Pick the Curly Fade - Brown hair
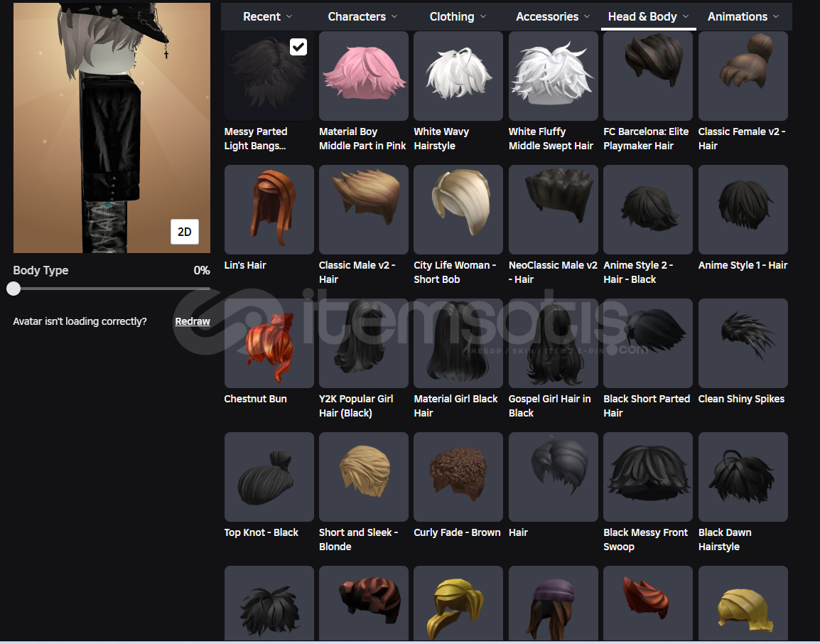Image resolution: width=820 pixels, height=644 pixels. click(x=458, y=476)
